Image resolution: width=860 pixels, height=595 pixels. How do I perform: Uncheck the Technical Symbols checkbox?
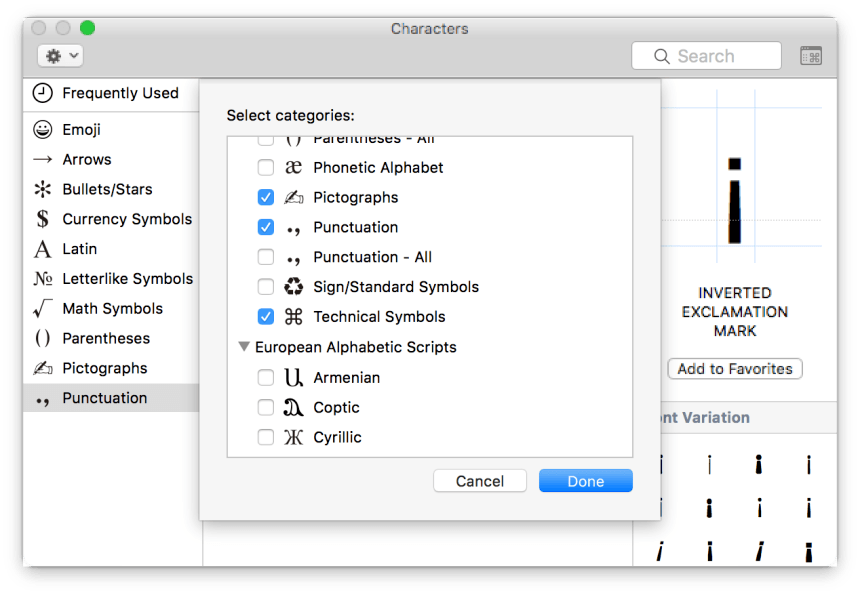(265, 317)
